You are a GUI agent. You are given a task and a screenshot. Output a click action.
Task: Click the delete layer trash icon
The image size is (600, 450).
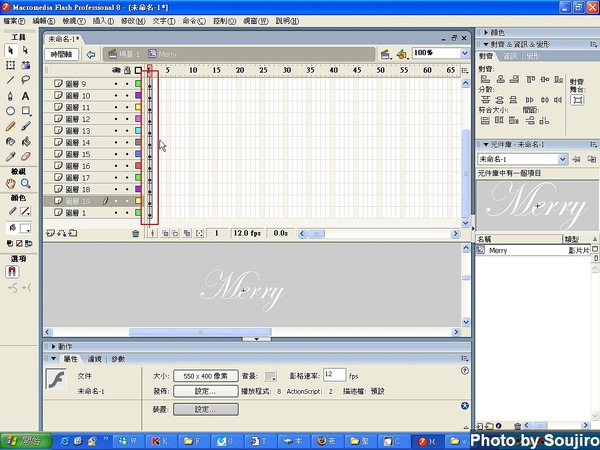(x=135, y=233)
